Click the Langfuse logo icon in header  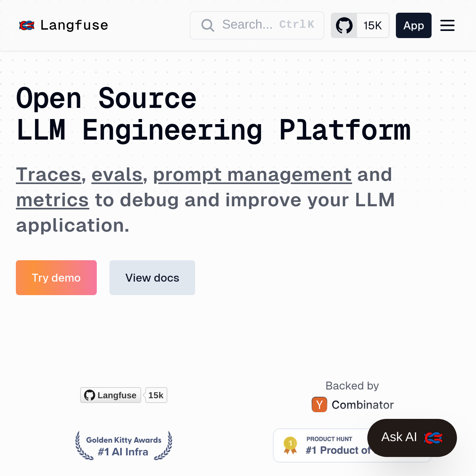(x=27, y=25)
